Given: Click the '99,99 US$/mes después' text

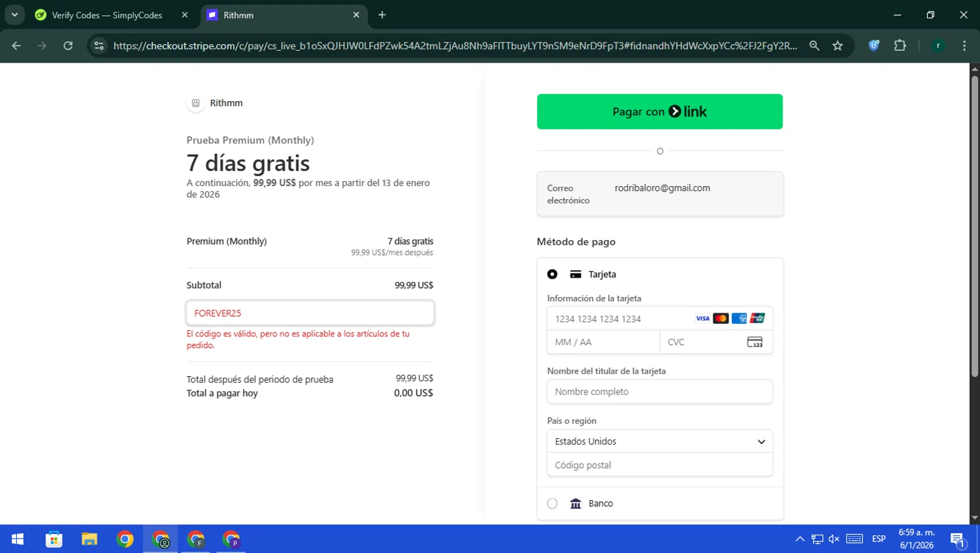Looking at the screenshot, I should (x=392, y=253).
